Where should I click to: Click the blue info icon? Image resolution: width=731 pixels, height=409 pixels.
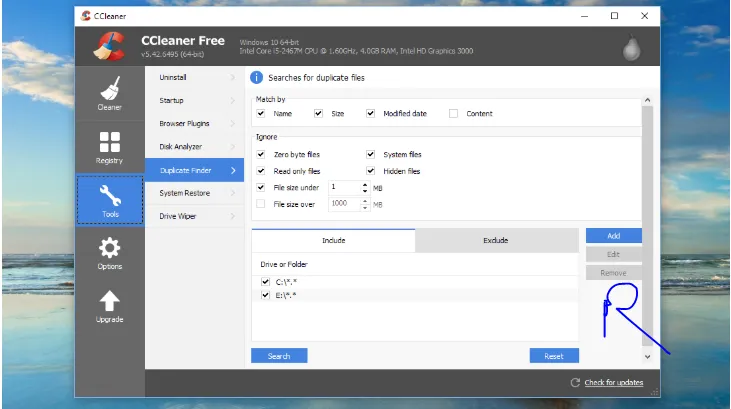[x=256, y=77]
